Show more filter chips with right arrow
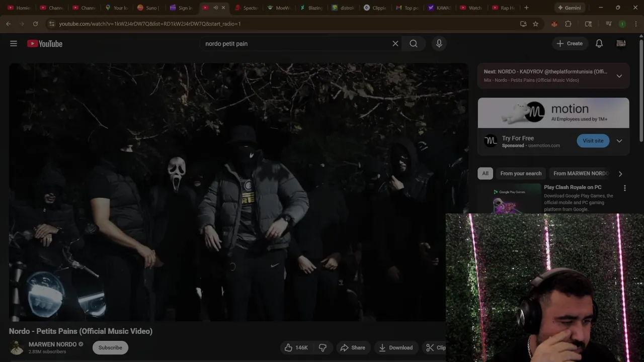The height and width of the screenshot is (362, 644). pos(620,173)
